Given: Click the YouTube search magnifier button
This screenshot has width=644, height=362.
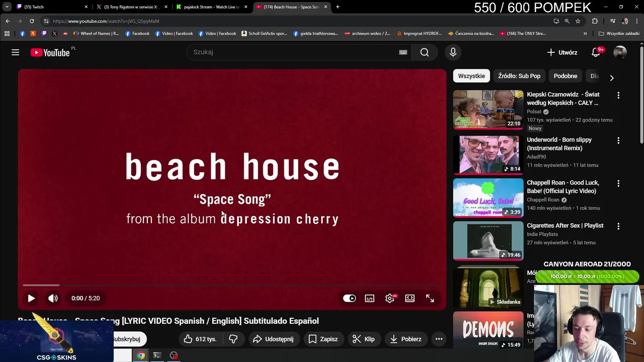Looking at the screenshot, I should [x=425, y=52].
